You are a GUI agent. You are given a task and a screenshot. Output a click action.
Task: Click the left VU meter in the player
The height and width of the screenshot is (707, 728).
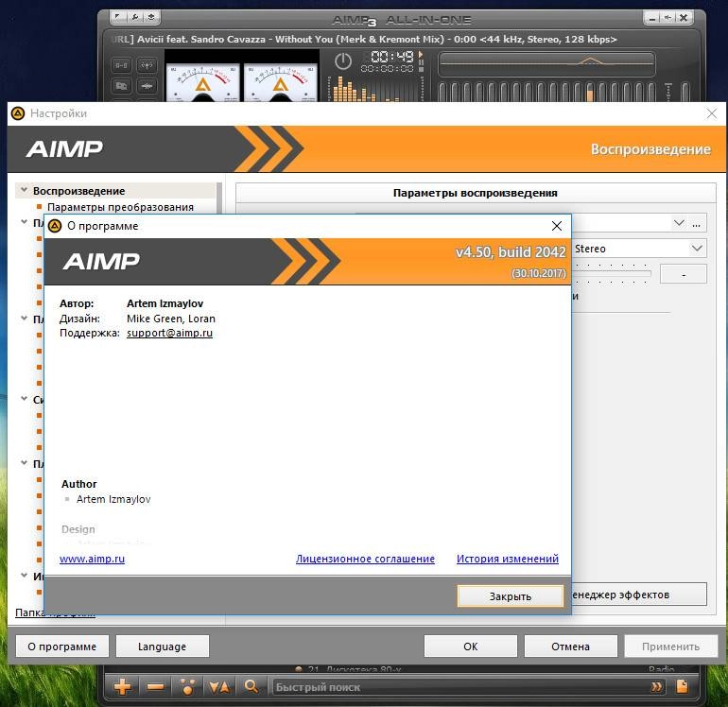tap(203, 82)
